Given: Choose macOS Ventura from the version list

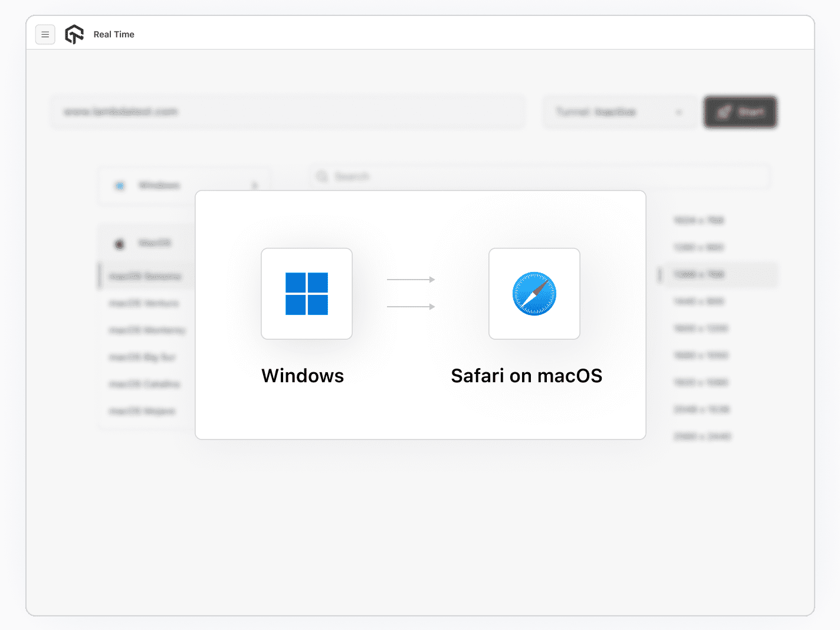Looking at the screenshot, I should (145, 303).
